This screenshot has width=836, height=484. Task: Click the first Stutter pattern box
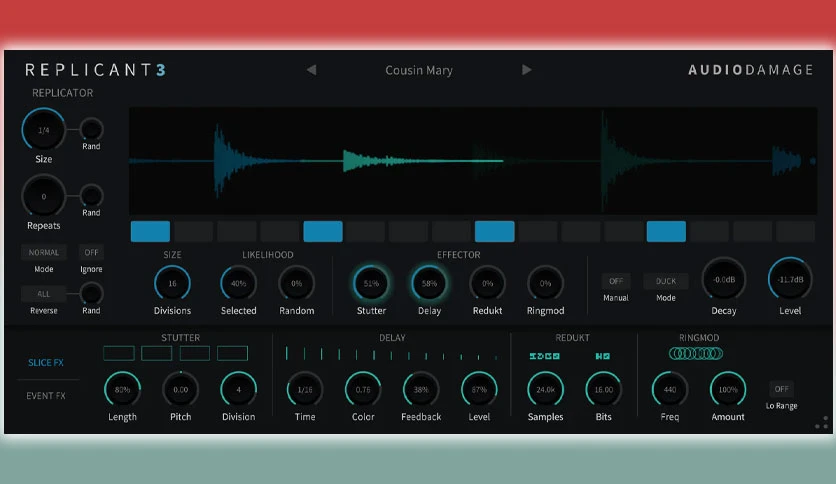[x=119, y=353]
